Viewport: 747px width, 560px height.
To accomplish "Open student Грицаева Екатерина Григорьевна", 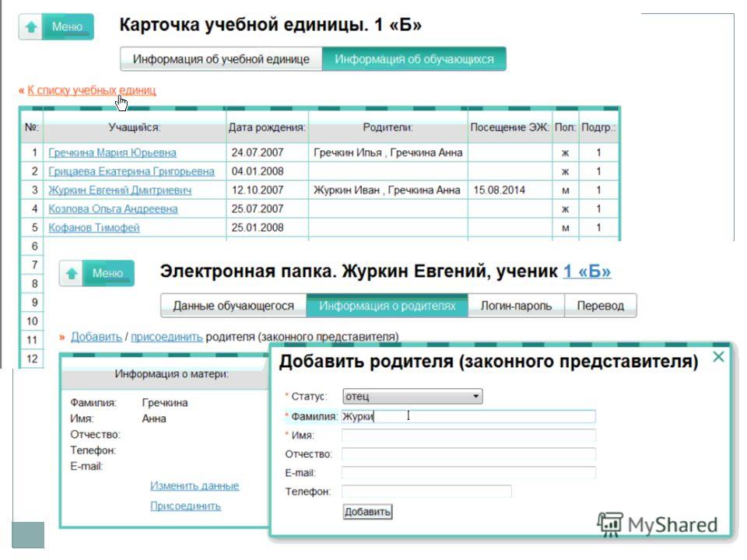I will 132,171.
